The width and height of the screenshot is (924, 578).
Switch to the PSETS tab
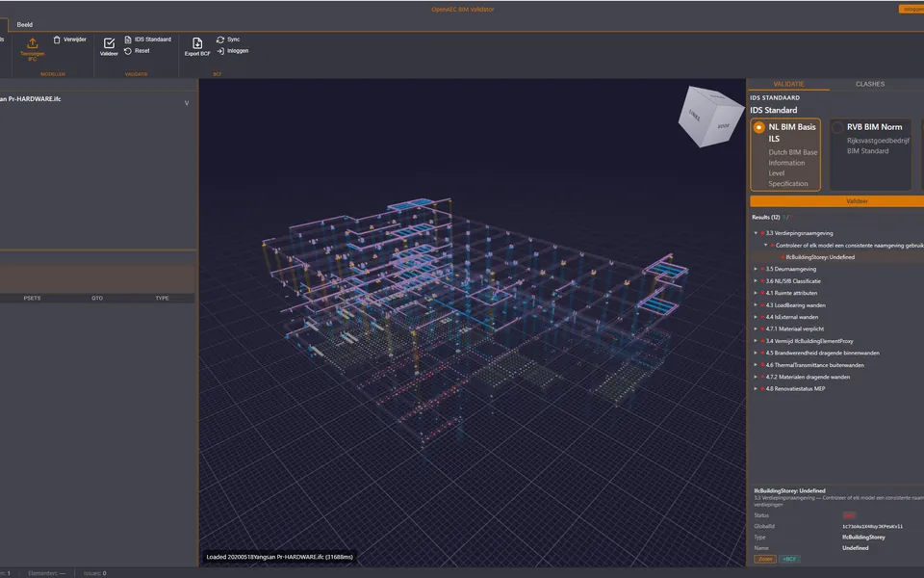(33, 299)
